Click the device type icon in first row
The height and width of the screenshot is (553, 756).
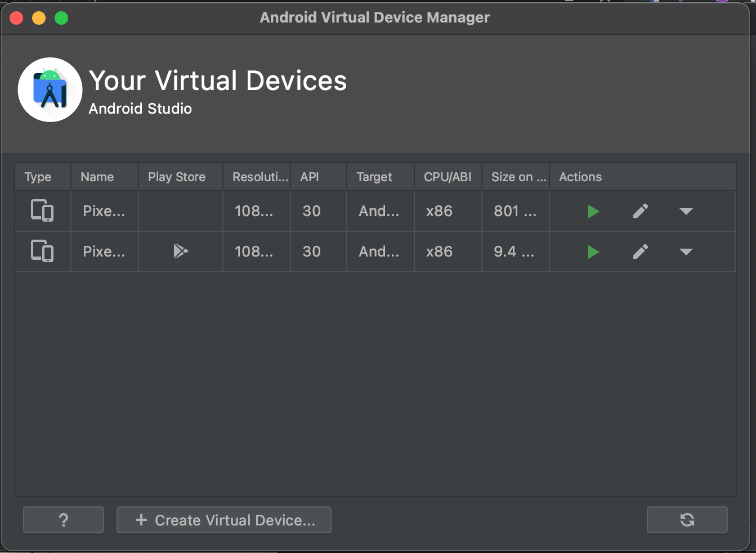(42, 211)
